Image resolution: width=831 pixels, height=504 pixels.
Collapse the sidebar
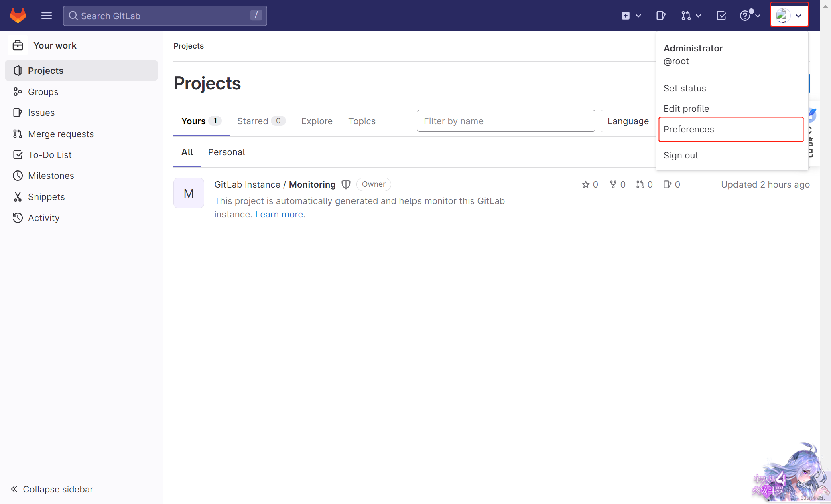[52, 489]
